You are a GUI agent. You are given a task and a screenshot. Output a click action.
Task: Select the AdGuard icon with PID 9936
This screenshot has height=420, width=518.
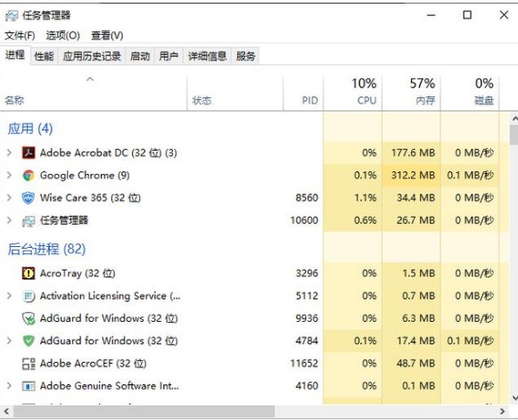coord(29,318)
